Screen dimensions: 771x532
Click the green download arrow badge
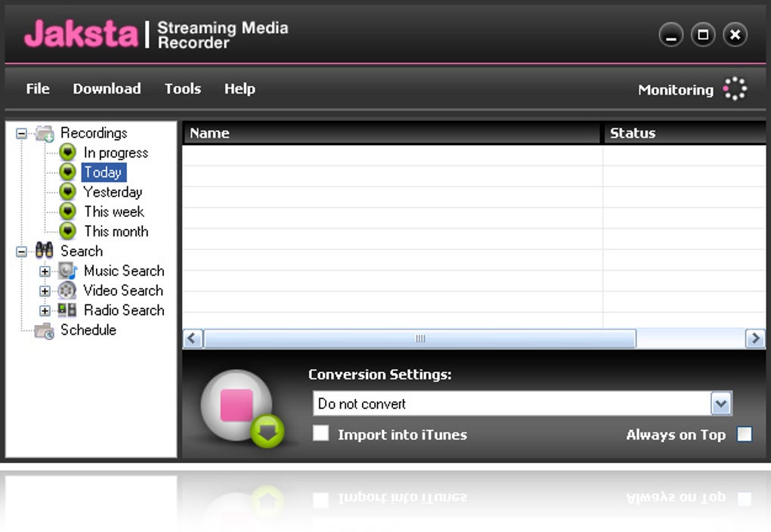[x=268, y=431]
